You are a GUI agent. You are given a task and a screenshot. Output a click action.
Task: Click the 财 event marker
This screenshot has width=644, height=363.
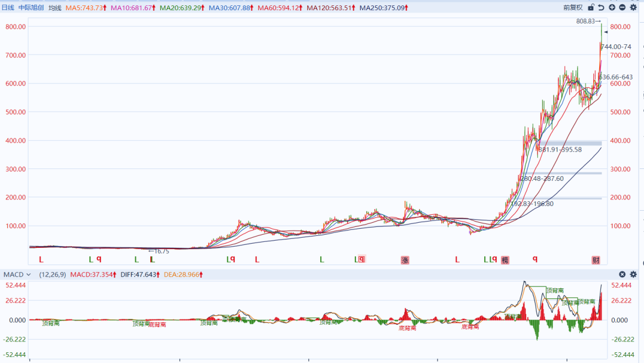coord(596,260)
